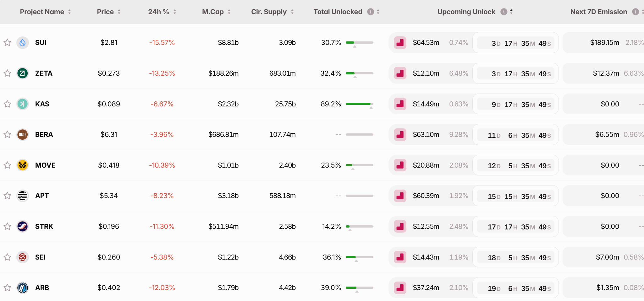The height and width of the screenshot is (301, 644).
Task: Toggle the BERA watchlist star
Action: (x=7, y=134)
